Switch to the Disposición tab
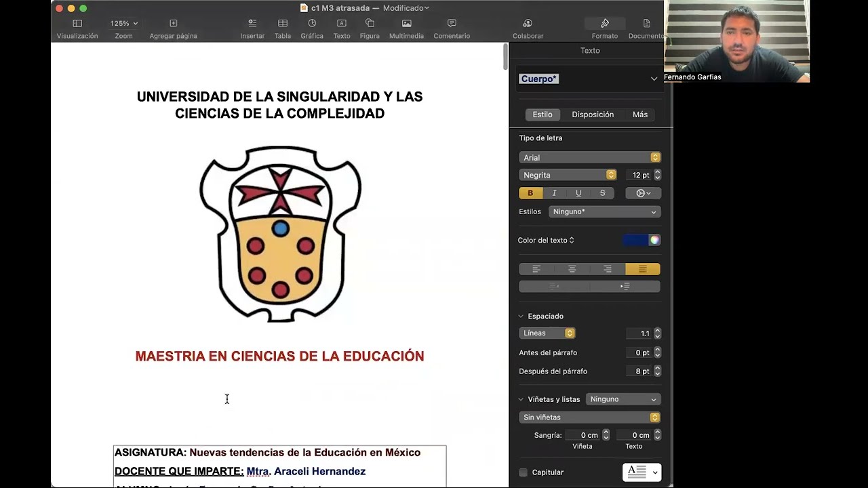868x488 pixels. point(593,114)
